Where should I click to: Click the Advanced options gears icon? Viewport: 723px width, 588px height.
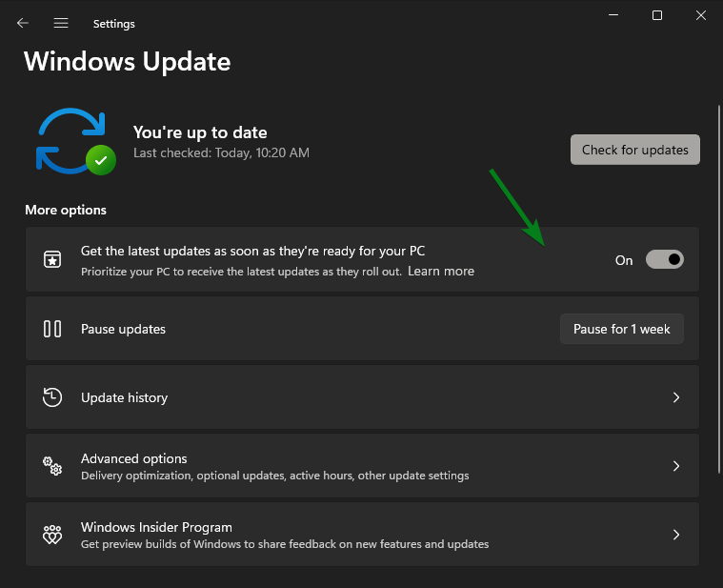(52, 466)
